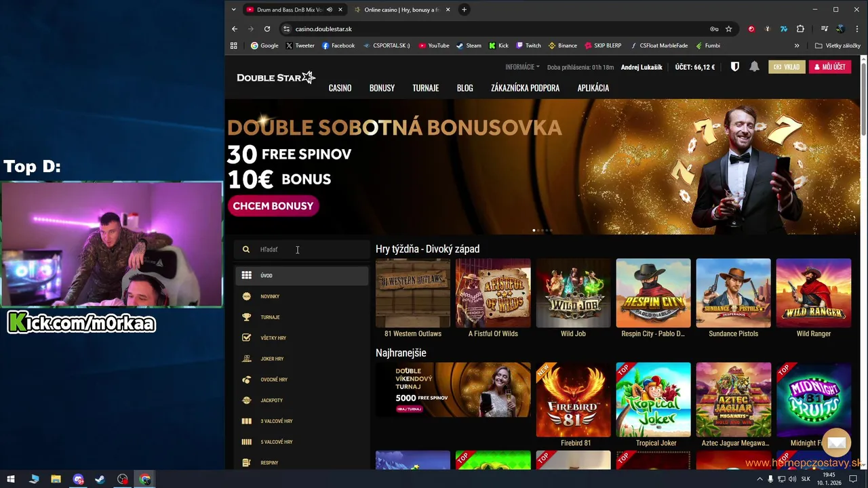
Task: Expand the tab search chevron in Chrome
Action: click(233, 9)
